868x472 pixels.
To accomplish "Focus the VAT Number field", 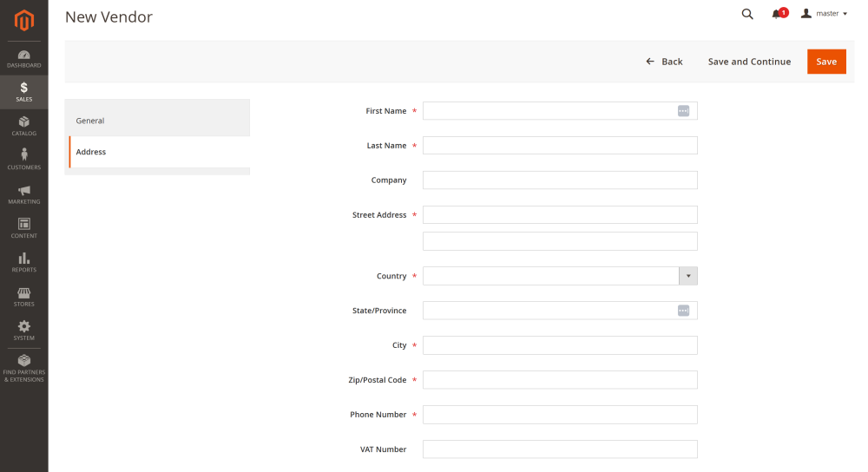I will click(x=560, y=449).
